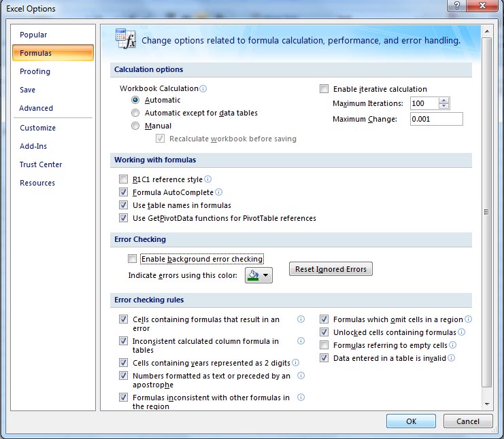The width and height of the screenshot is (504, 439).
Task: Click info icon for Data entered in table invalid
Action: (451, 357)
